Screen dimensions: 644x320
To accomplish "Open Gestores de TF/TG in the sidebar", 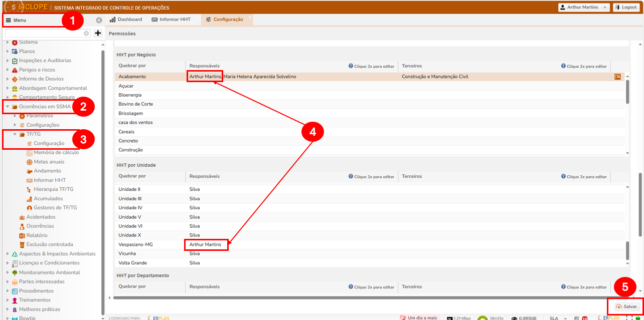I will 55,207.
